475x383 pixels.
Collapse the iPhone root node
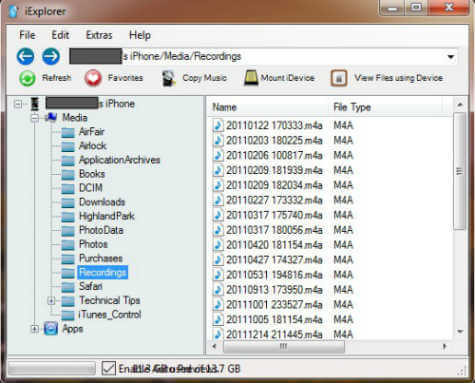click(x=18, y=104)
